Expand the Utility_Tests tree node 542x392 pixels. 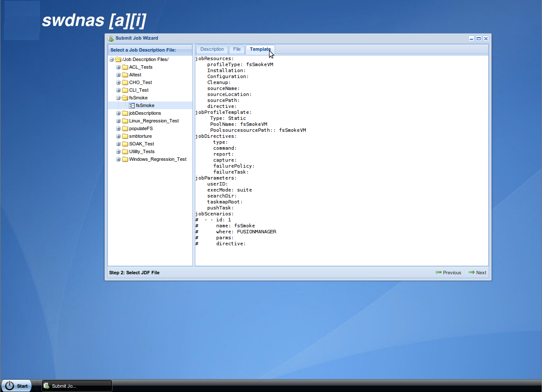[x=119, y=151]
